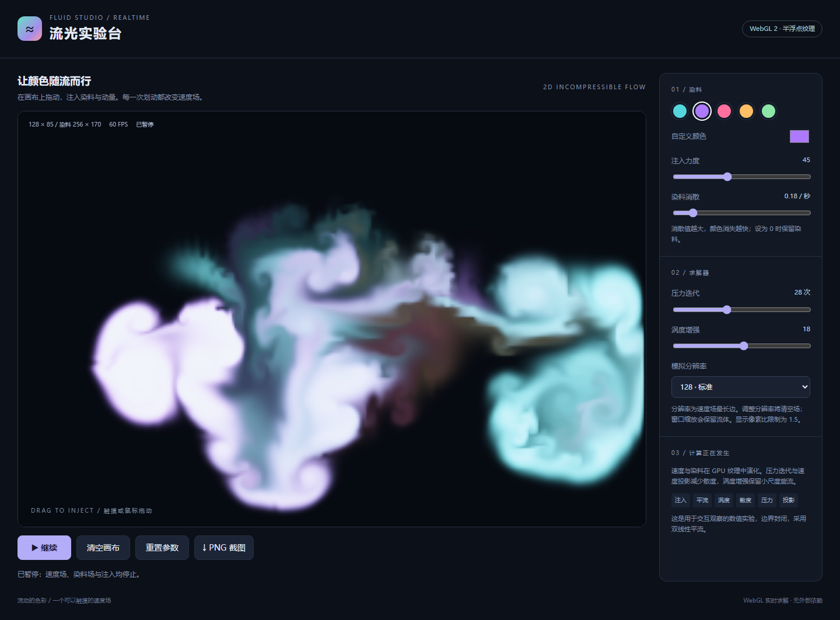Select the green dye color swatch
Image resolution: width=840 pixels, height=620 pixels.
point(768,111)
